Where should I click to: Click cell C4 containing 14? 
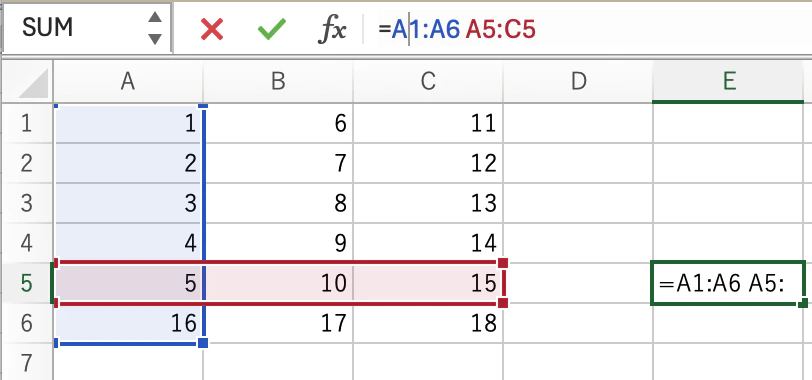coord(428,243)
